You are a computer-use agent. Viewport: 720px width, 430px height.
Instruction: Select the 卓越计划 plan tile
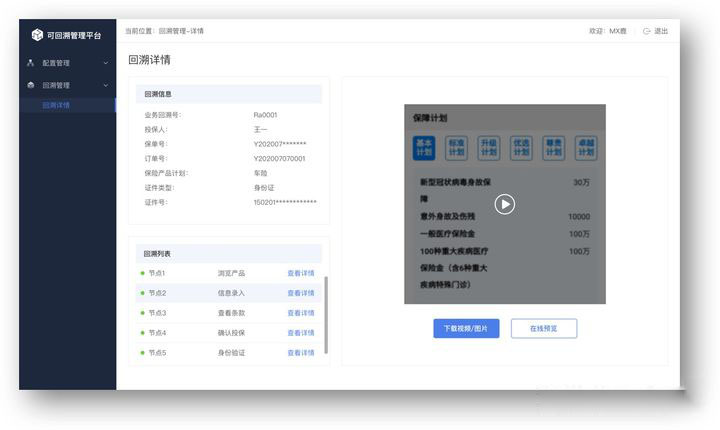tap(586, 148)
